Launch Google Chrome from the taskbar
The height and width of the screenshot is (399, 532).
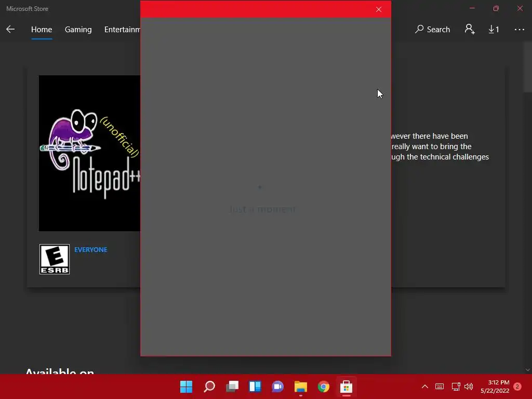click(x=323, y=387)
